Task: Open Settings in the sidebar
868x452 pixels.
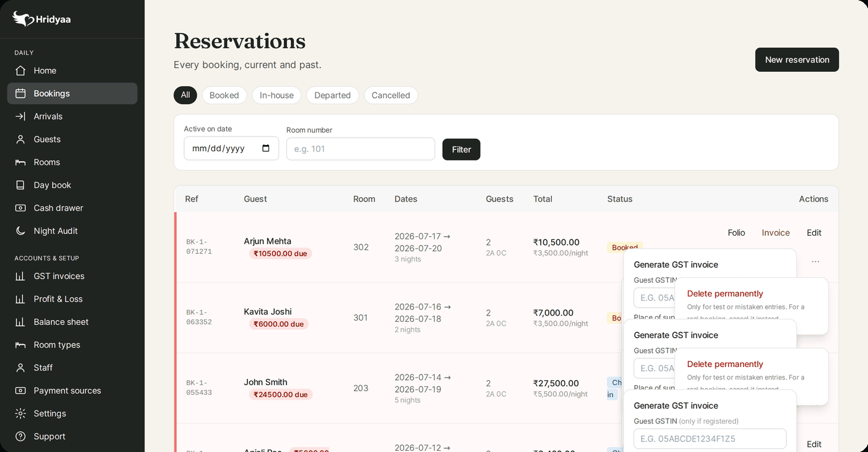Action: (x=73, y=414)
